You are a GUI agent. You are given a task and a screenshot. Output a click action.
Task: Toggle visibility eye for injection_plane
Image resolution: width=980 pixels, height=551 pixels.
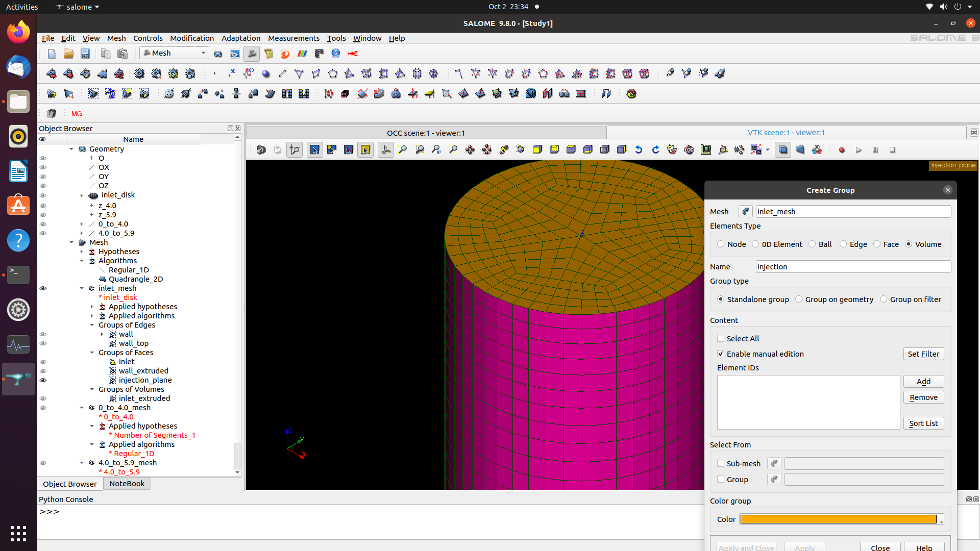(x=43, y=380)
